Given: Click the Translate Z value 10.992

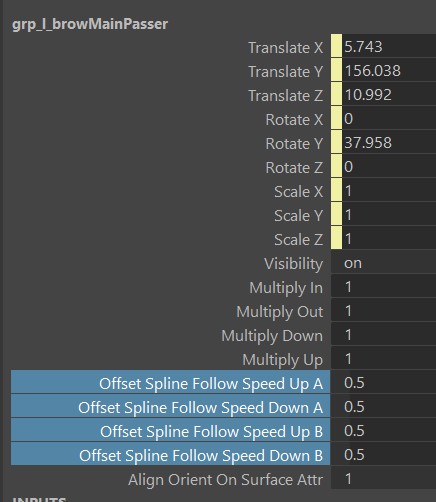Looking at the screenshot, I should [x=368, y=95].
